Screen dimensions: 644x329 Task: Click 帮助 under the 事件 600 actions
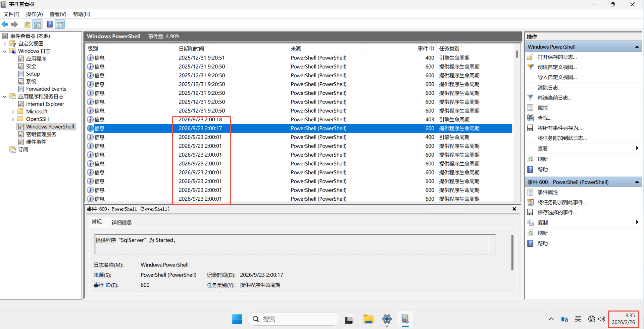coord(543,244)
